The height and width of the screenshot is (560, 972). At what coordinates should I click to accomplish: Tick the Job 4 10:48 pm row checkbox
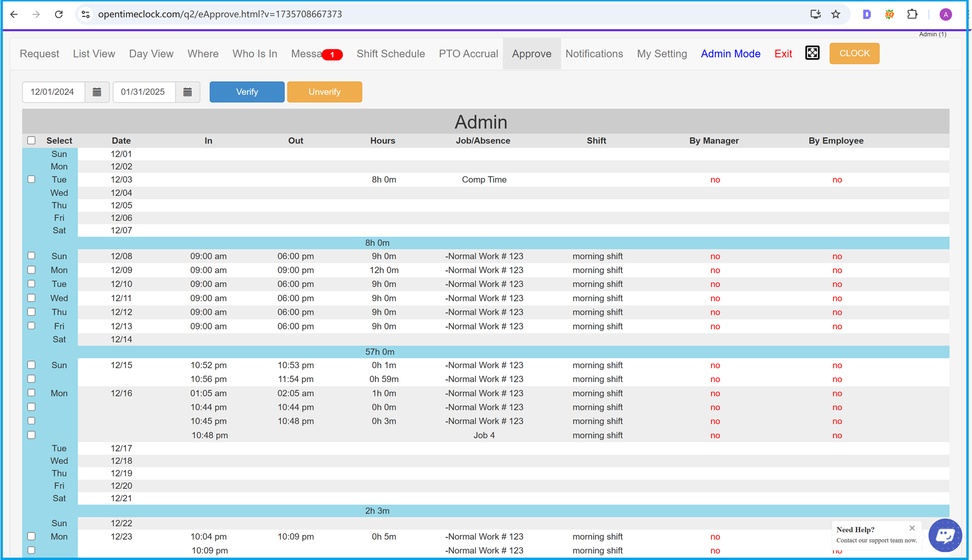click(31, 435)
